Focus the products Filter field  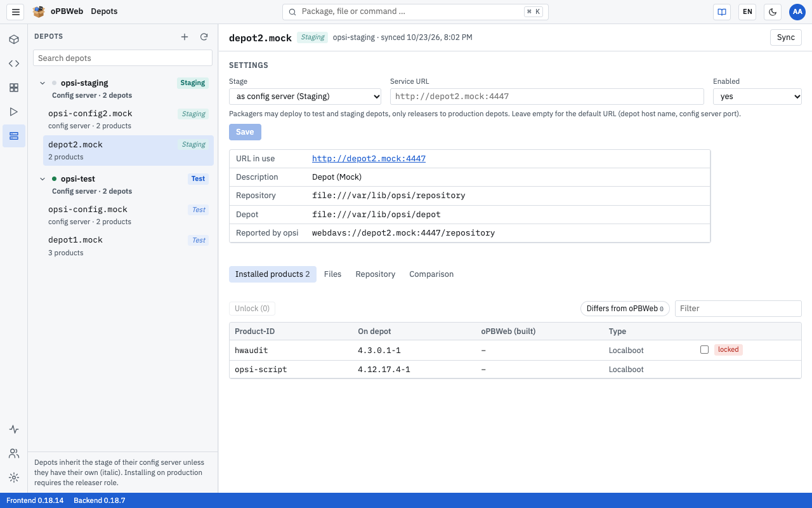(x=738, y=309)
